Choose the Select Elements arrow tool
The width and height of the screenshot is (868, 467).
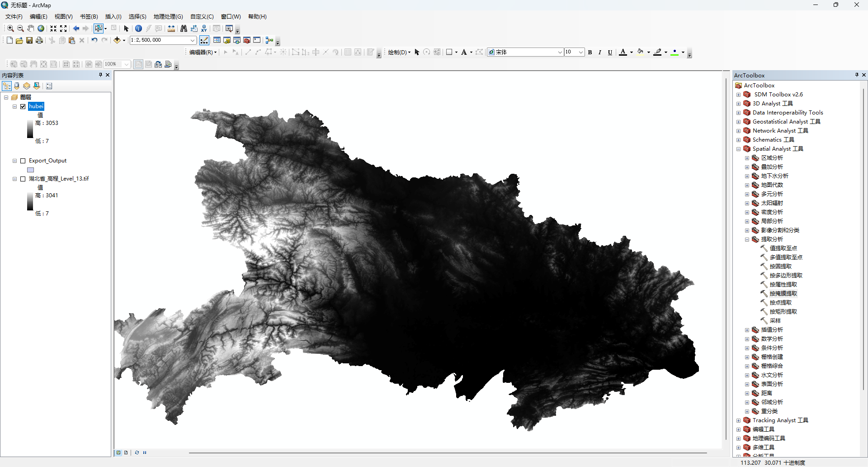126,29
